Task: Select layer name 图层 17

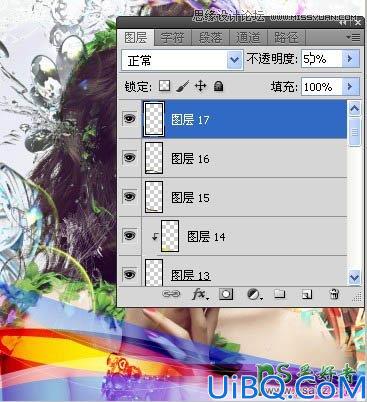Action: click(x=190, y=120)
